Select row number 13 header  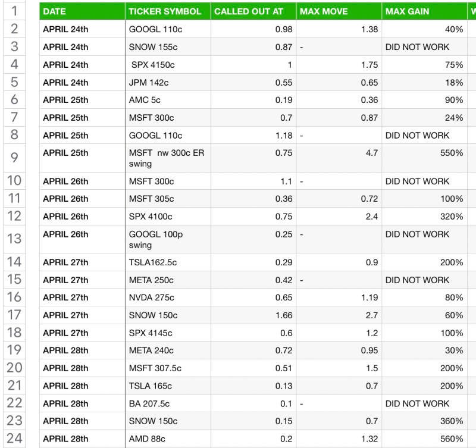[x=14, y=239]
